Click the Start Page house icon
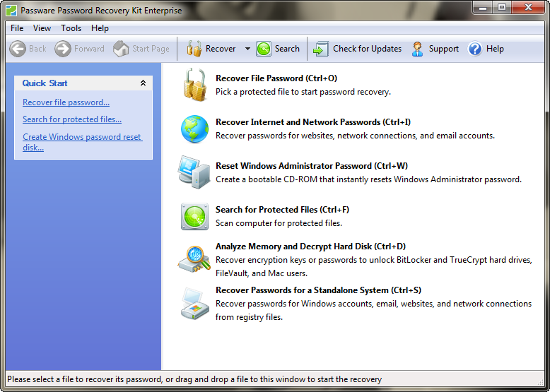The height and width of the screenshot is (392, 550). click(121, 49)
